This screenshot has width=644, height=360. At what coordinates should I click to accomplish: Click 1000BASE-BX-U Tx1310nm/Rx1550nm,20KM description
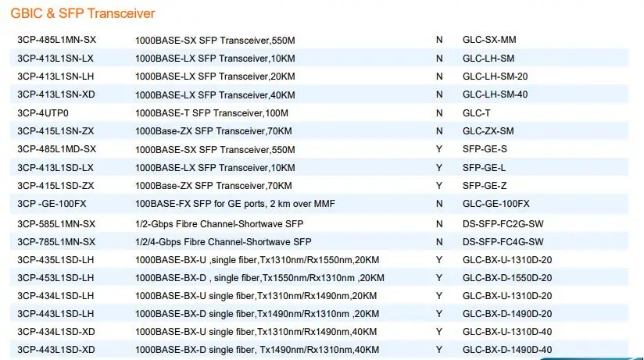point(257,260)
